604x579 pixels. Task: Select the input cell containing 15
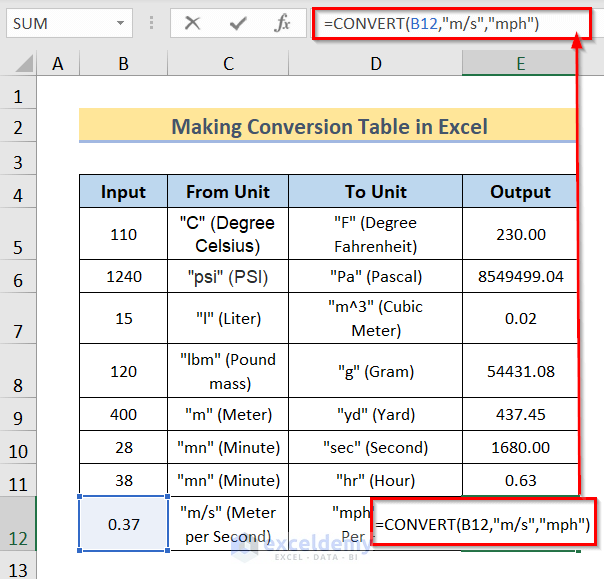[123, 319]
